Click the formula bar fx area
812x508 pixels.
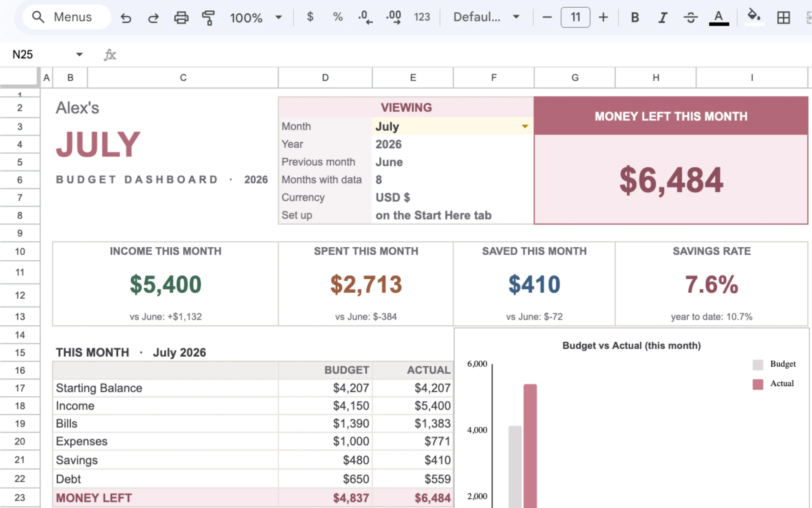[x=110, y=54]
